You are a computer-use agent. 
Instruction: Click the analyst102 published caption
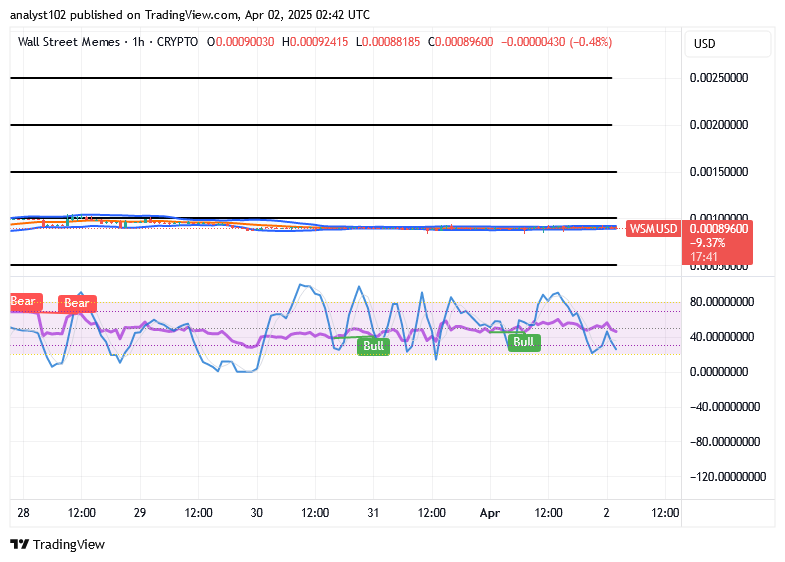pos(190,15)
